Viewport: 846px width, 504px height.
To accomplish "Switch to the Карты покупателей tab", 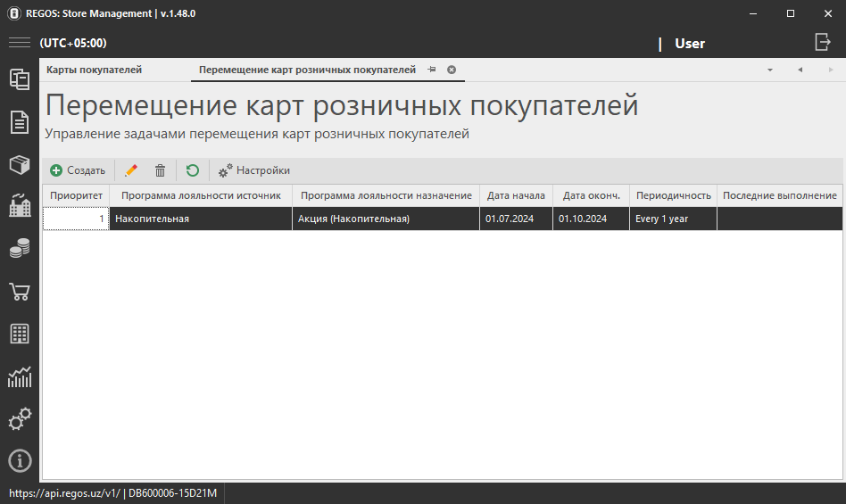I will (94, 70).
